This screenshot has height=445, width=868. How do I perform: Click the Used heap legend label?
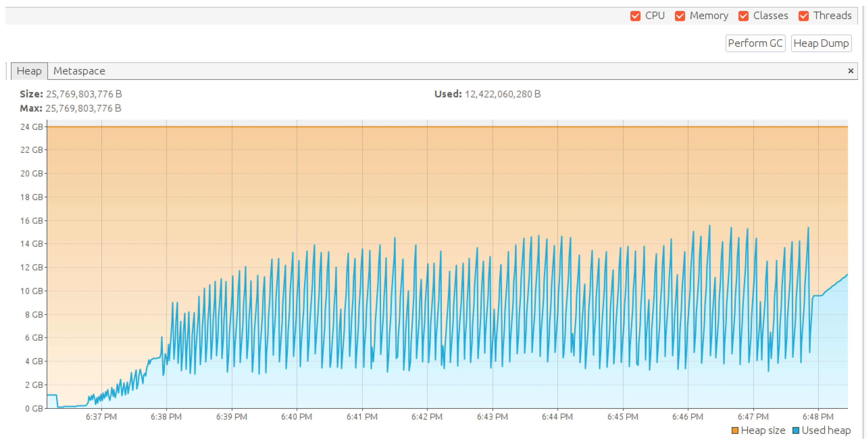(x=826, y=431)
